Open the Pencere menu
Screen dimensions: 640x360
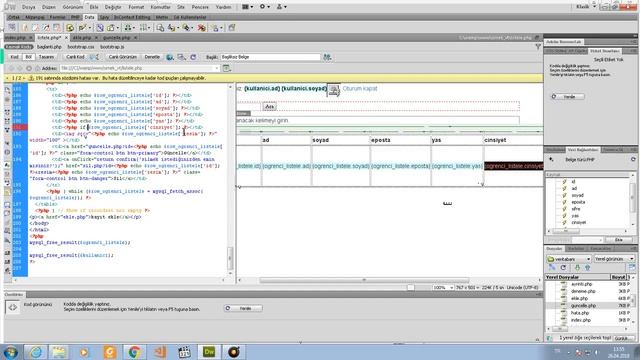click(x=200, y=7)
